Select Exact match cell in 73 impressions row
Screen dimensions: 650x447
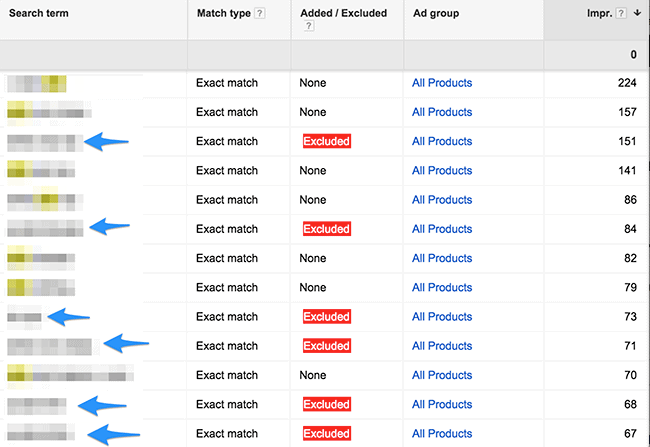[227, 317]
